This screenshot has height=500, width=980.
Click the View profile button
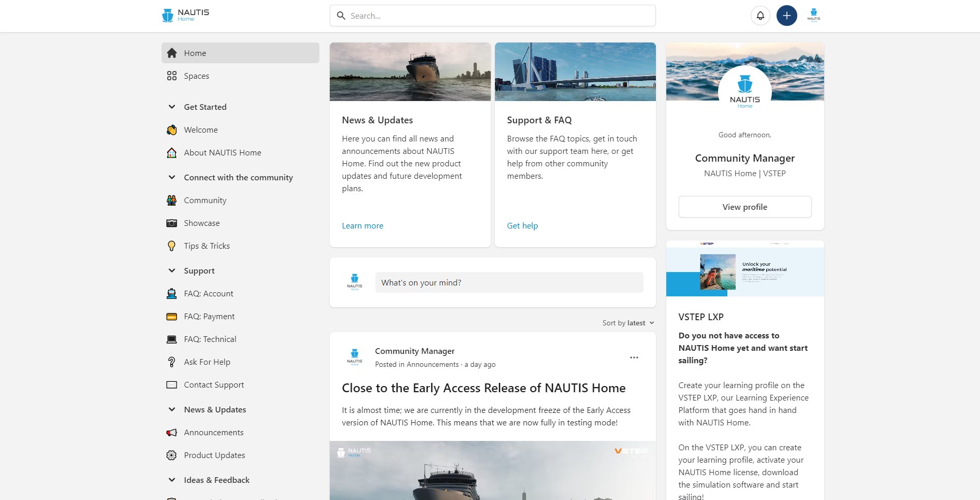click(745, 207)
